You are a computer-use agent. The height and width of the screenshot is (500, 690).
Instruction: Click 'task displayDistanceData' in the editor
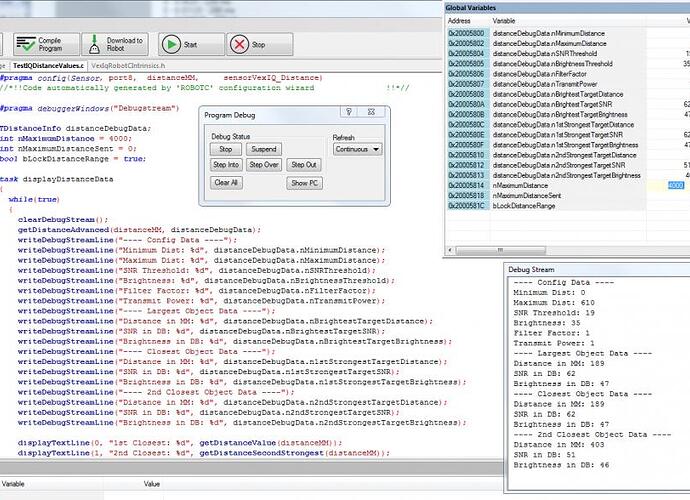click(x=56, y=179)
